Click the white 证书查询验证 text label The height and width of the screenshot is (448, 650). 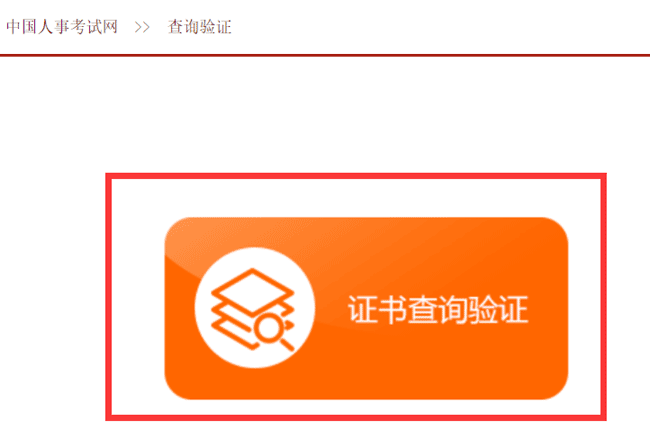point(438,309)
